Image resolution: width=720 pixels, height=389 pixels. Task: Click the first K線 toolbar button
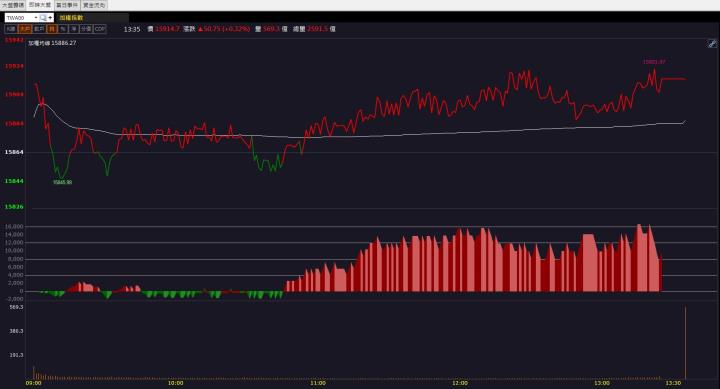coord(11,28)
